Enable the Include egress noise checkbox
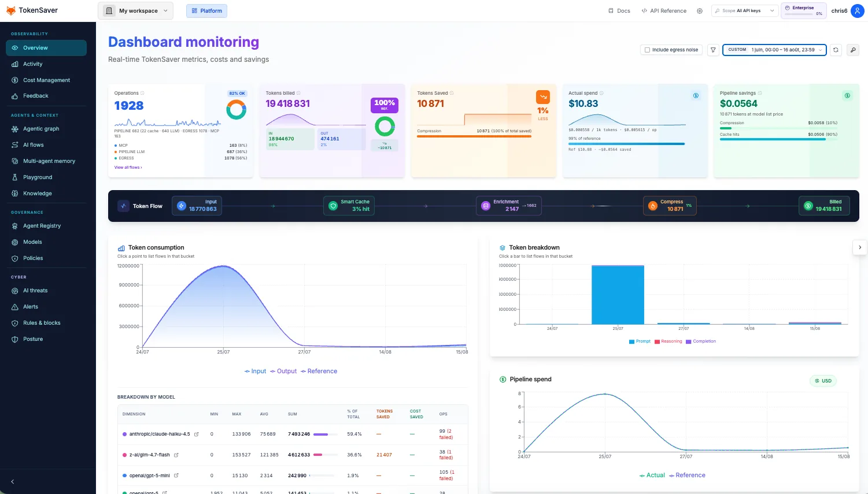 [648, 50]
